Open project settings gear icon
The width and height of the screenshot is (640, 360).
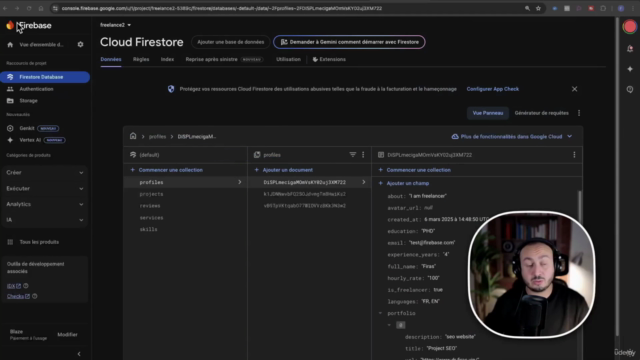tap(80, 44)
